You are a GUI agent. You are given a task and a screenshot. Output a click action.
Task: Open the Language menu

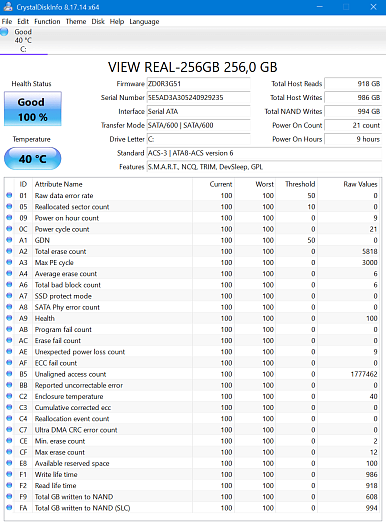[144, 21]
